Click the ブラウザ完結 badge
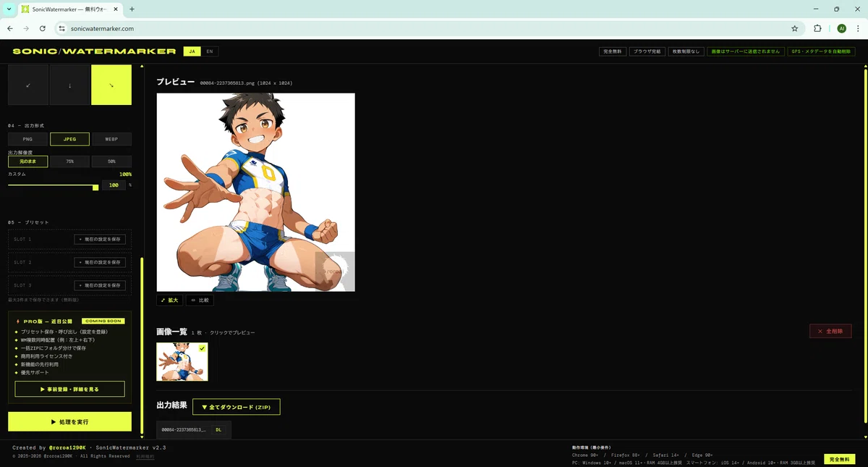 click(647, 51)
